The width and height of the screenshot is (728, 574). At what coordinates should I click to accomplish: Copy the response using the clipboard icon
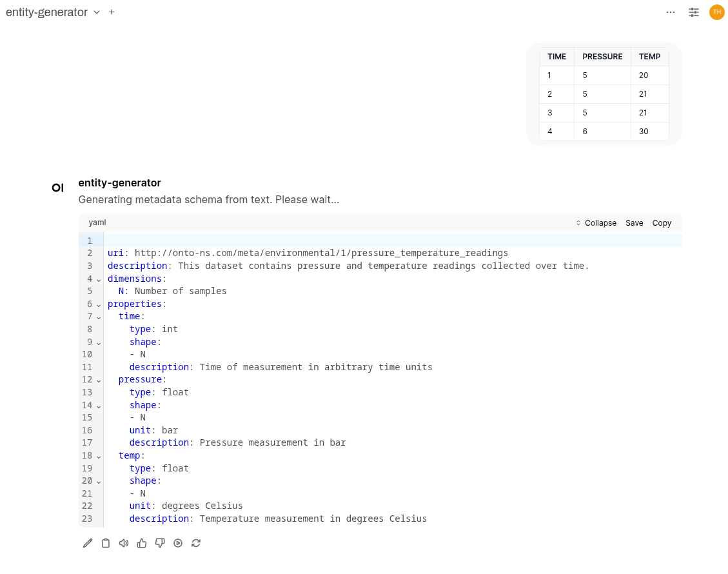pos(106,543)
